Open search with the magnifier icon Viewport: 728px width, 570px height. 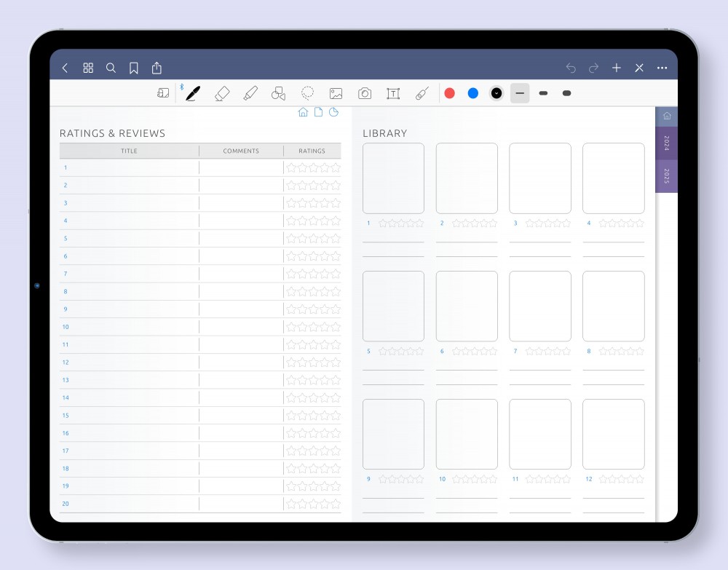click(x=111, y=68)
